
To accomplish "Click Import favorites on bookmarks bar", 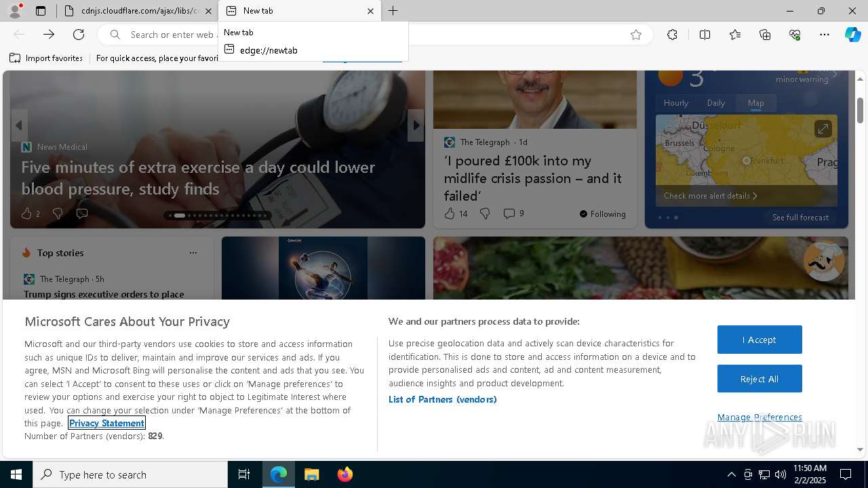I will tap(46, 58).
